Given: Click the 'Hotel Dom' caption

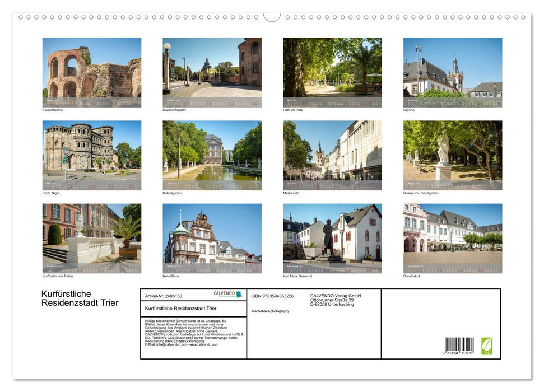Looking at the screenshot, I should [171, 276].
